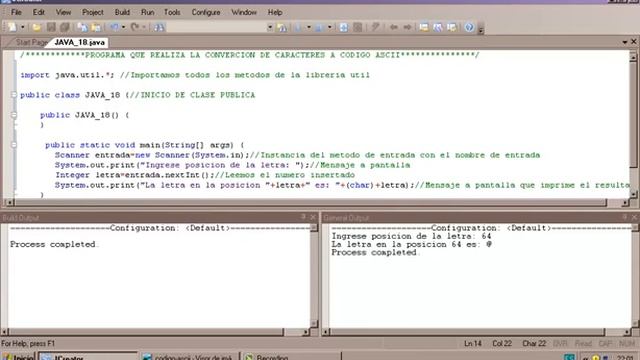Click the yellow Open folder toolbar icon
The height and width of the screenshot is (360, 640).
click(37, 27)
